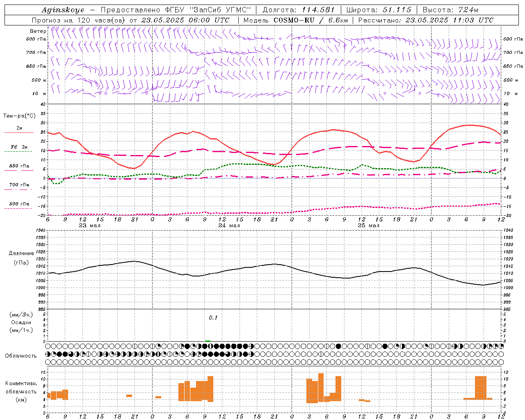This screenshot has height=420, width=525.
Task: Click the Осадки precipitation label
Action: 21,322
